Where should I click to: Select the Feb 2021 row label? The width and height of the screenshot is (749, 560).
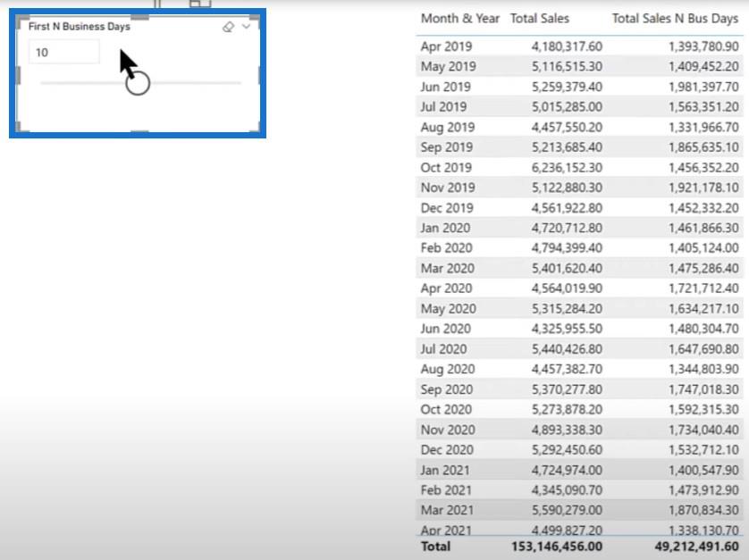[x=446, y=489]
